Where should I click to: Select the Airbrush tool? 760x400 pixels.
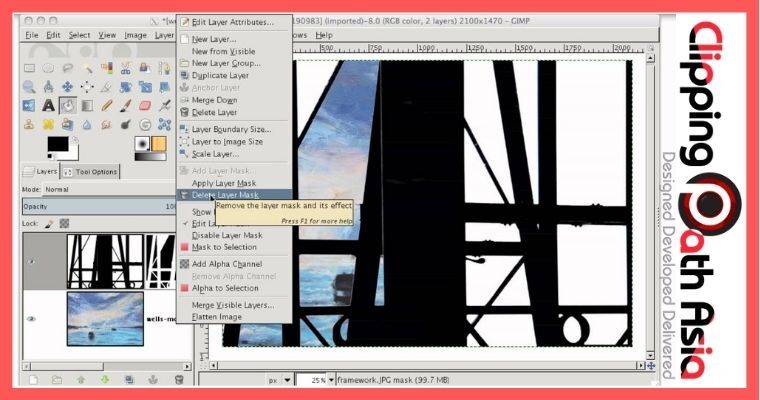coord(165,105)
